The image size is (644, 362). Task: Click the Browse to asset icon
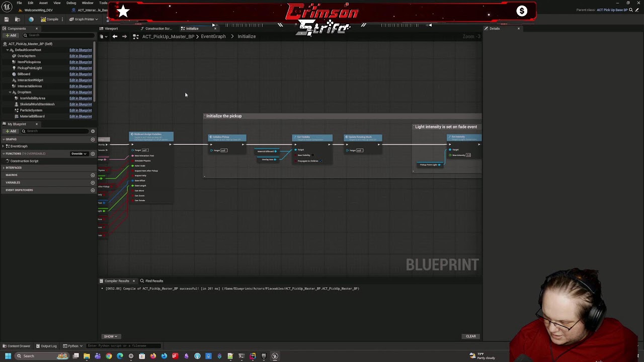pyautogui.click(x=18, y=19)
